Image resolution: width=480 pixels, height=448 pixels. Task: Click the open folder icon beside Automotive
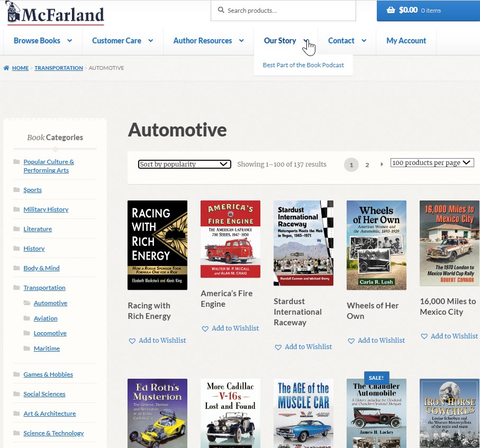click(x=27, y=303)
